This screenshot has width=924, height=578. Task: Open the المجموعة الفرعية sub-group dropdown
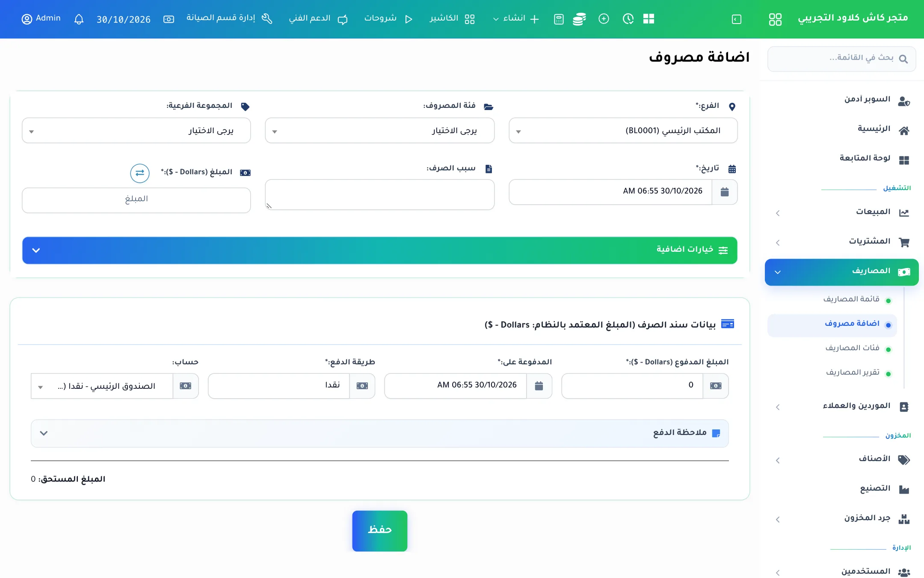pyautogui.click(x=136, y=131)
